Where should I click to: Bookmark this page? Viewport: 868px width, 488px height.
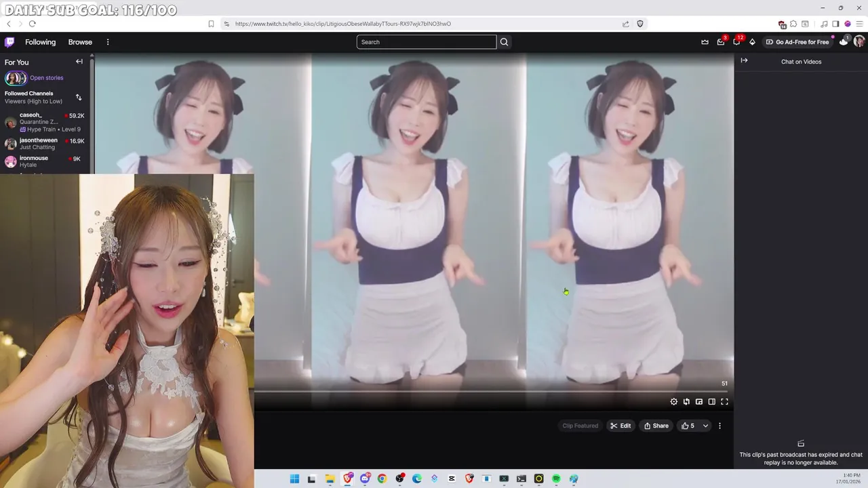(x=211, y=24)
